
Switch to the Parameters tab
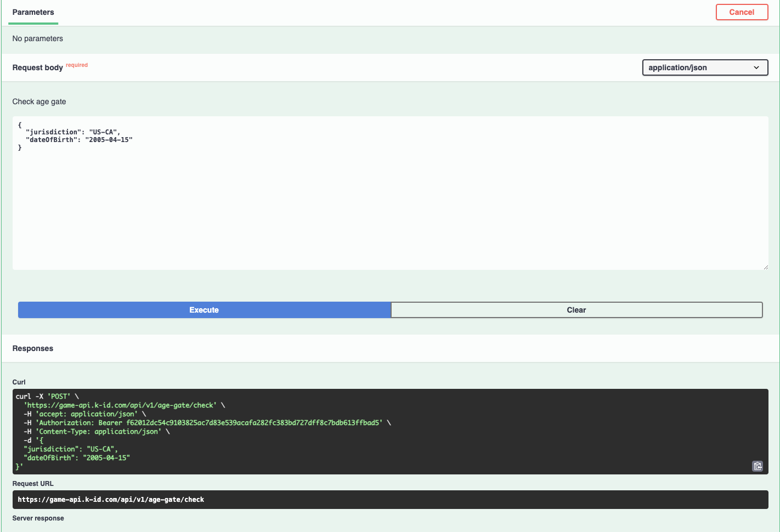point(33,12)
